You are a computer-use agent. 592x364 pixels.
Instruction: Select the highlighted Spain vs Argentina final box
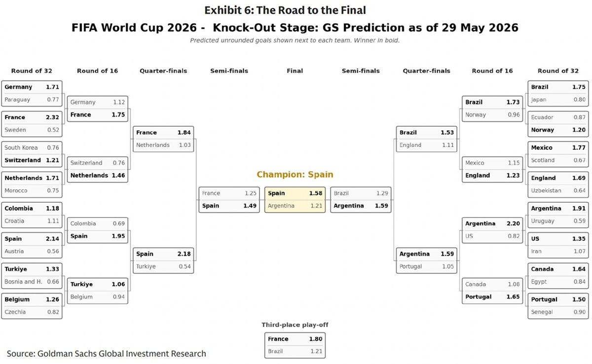click(x=295, y=200)
